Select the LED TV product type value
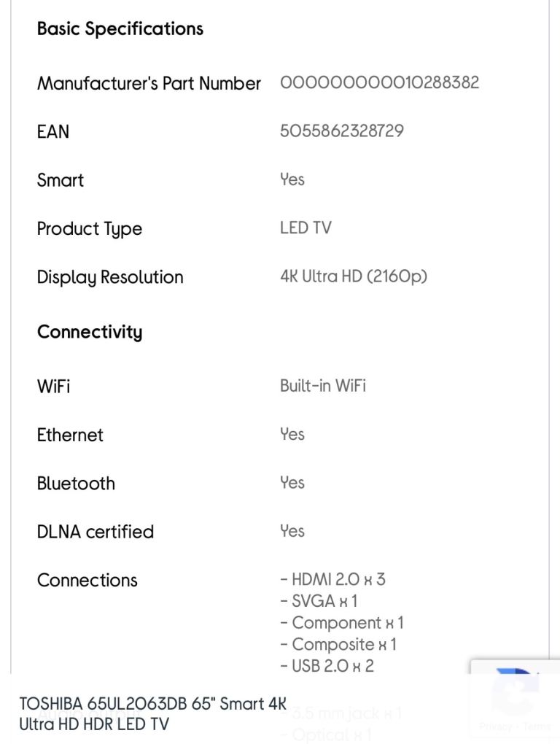 (306, 228)
